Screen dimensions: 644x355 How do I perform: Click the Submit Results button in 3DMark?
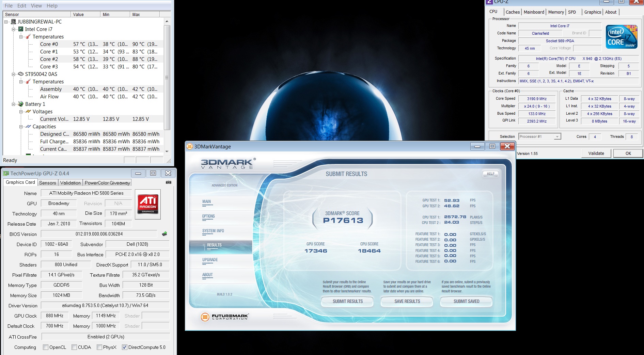(x=347, y=302)
